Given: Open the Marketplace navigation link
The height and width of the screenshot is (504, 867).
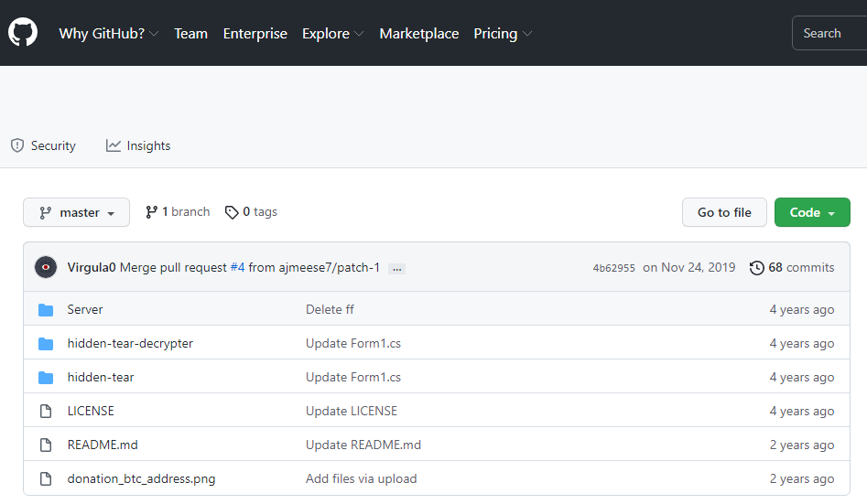Looking at the screenshot, I should point(419,33).
